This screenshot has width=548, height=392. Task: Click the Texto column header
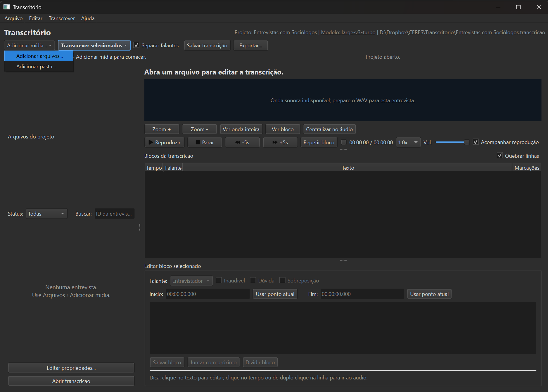348,168
